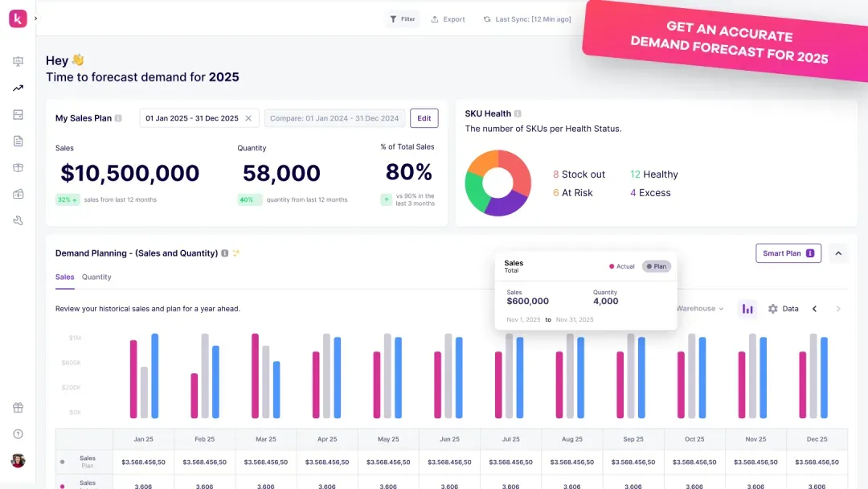
Task: Refresh using the Last Sync icon
Action: (486, 18)
